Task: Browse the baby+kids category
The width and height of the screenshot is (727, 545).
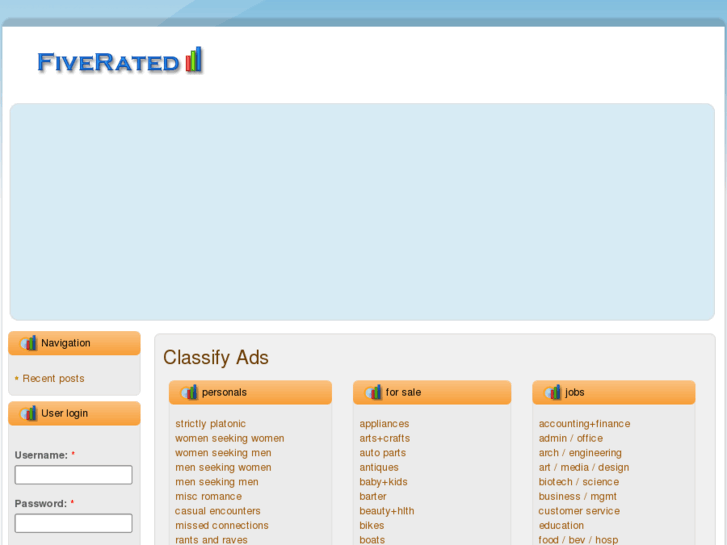Action: point(383,482)
